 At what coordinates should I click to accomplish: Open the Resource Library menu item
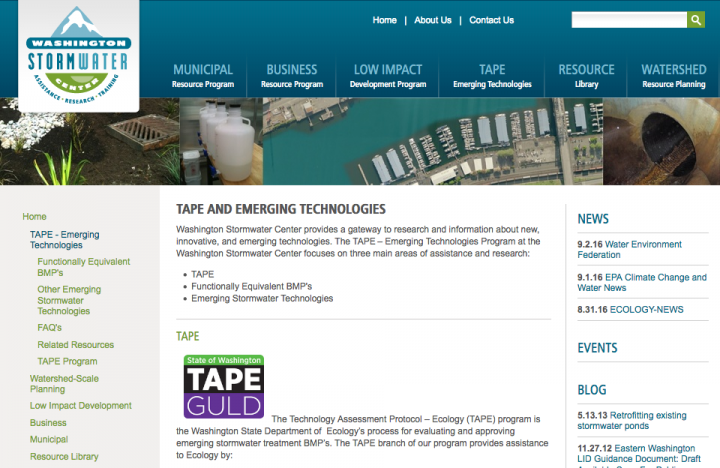(x=586, y=76)
